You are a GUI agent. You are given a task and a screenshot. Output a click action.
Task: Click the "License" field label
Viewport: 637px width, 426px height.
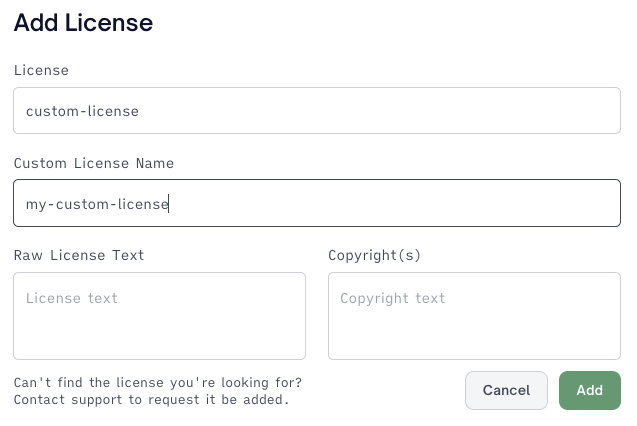coord(41,70)
